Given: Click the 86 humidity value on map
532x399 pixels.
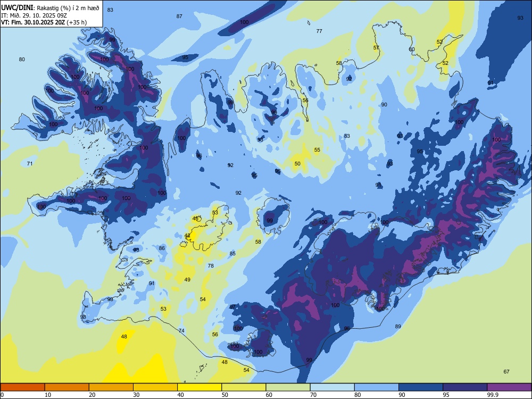Looking at the screenshot, I should point(162,248).
